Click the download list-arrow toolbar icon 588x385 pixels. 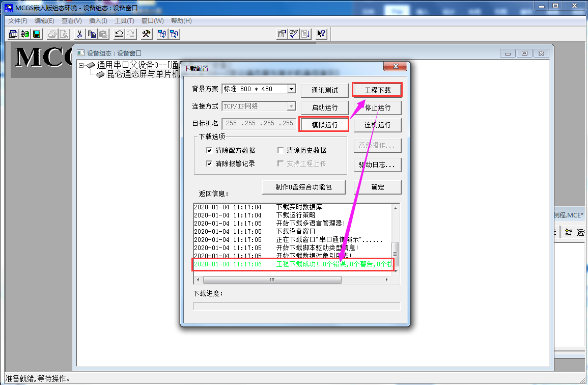pos(305,34)
